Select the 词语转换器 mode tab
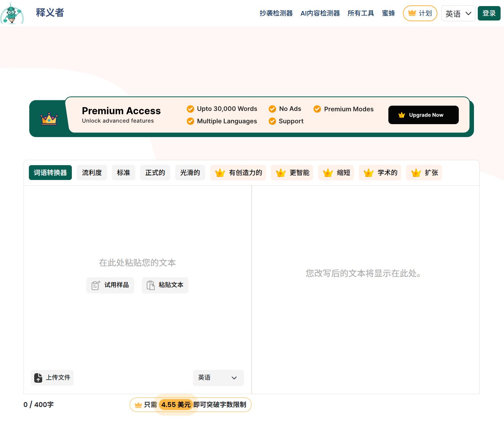The width and height of the screenshot is (504, 426). (50, 173)
